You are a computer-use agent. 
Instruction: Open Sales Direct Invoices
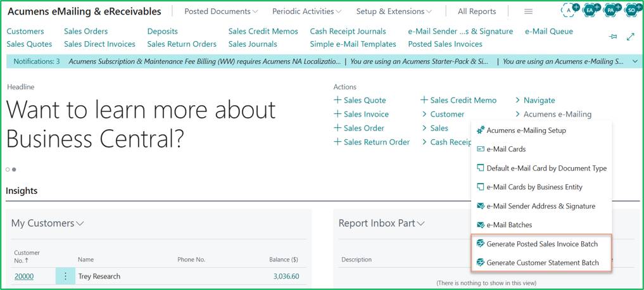pos(100,44)
